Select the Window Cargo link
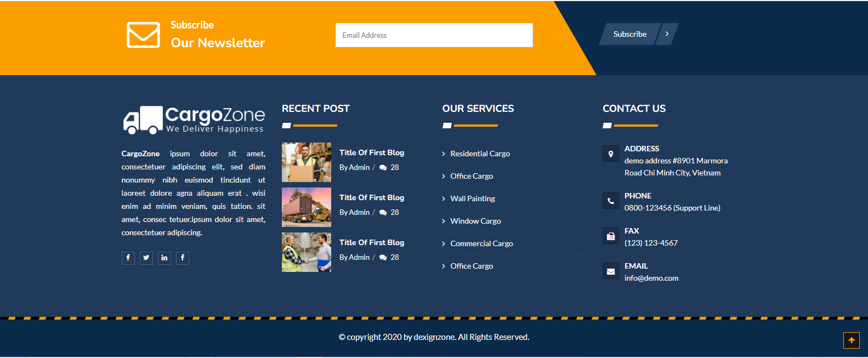Viewport: 868px width, 358px height. tap(475, 221)
